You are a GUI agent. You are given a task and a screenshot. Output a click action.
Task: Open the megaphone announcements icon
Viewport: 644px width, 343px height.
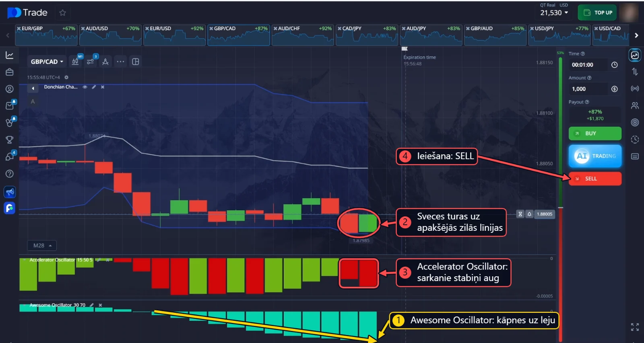pos(10,192)
